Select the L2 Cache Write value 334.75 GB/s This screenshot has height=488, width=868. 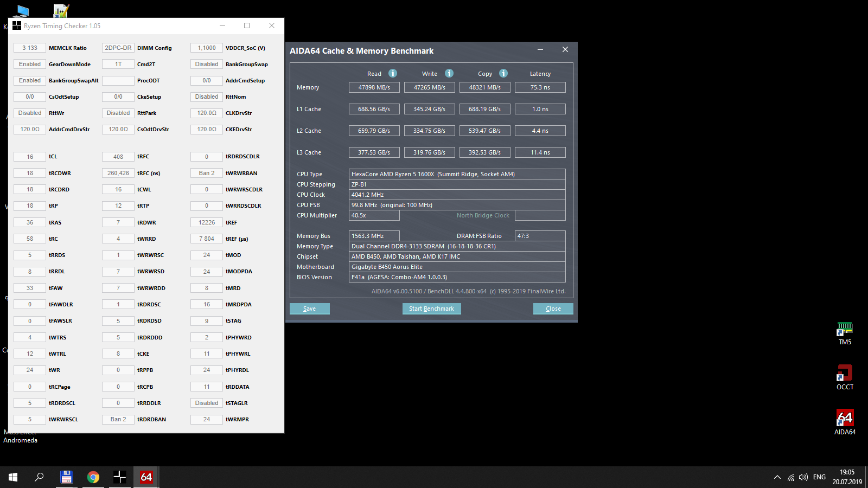(430, 131)
